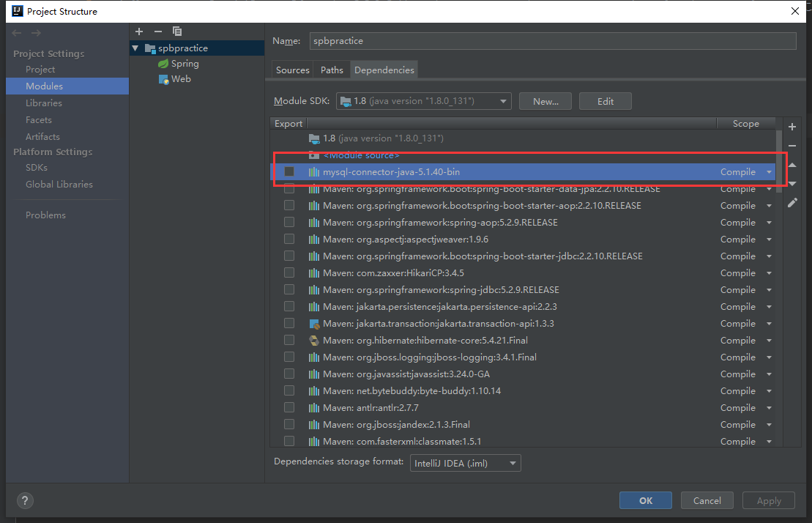Click the IntelliJ logo in the title bar
Screen dimensions: 812x523
coord(17,11)
